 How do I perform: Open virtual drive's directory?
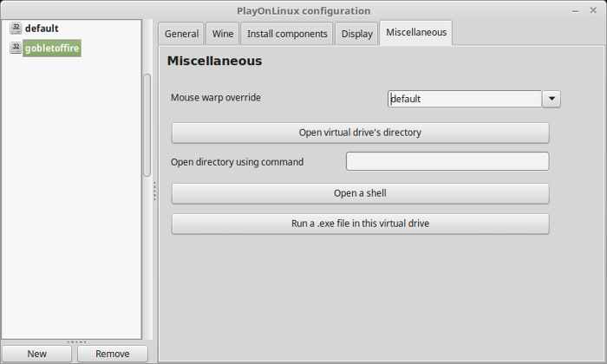pyautogui.click(x=361, y=133)
